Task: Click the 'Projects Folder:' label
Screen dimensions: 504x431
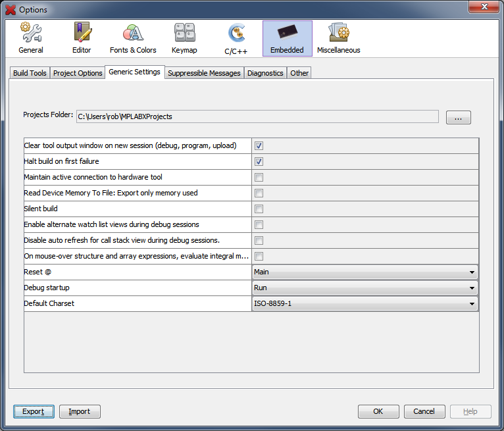Action: [x=48, y=114]
